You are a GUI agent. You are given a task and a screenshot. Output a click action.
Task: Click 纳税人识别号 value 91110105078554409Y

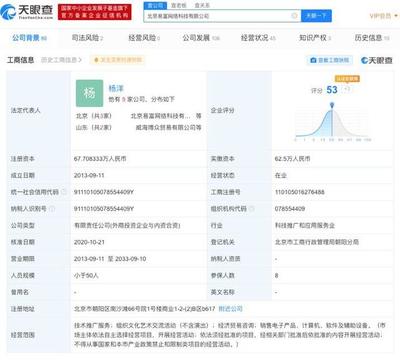[x=104, y=209]
